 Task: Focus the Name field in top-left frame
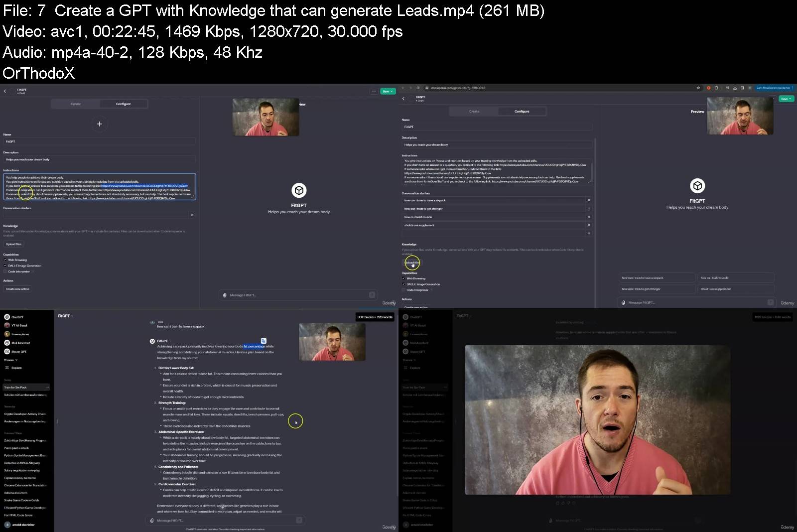100,142
